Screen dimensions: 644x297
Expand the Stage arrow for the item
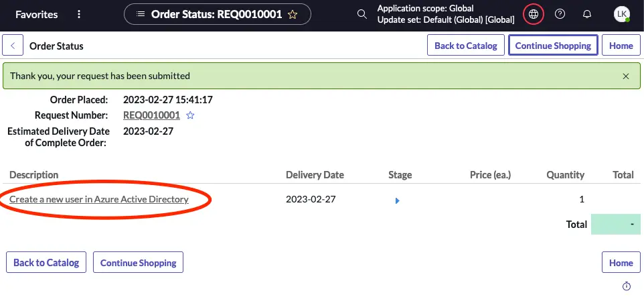[397, 200]
